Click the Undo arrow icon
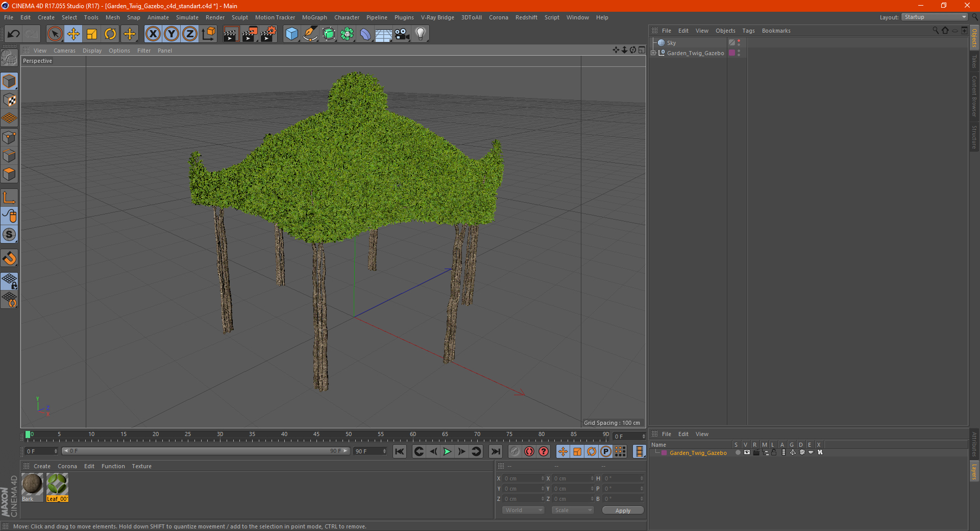The width and height of the screenshot is (980, 531). pos(14,34)
